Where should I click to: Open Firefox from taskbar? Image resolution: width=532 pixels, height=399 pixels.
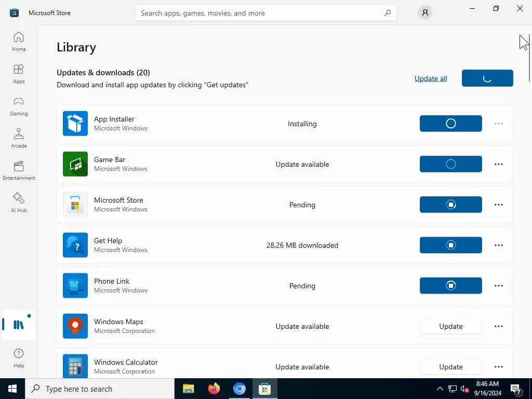214,389
